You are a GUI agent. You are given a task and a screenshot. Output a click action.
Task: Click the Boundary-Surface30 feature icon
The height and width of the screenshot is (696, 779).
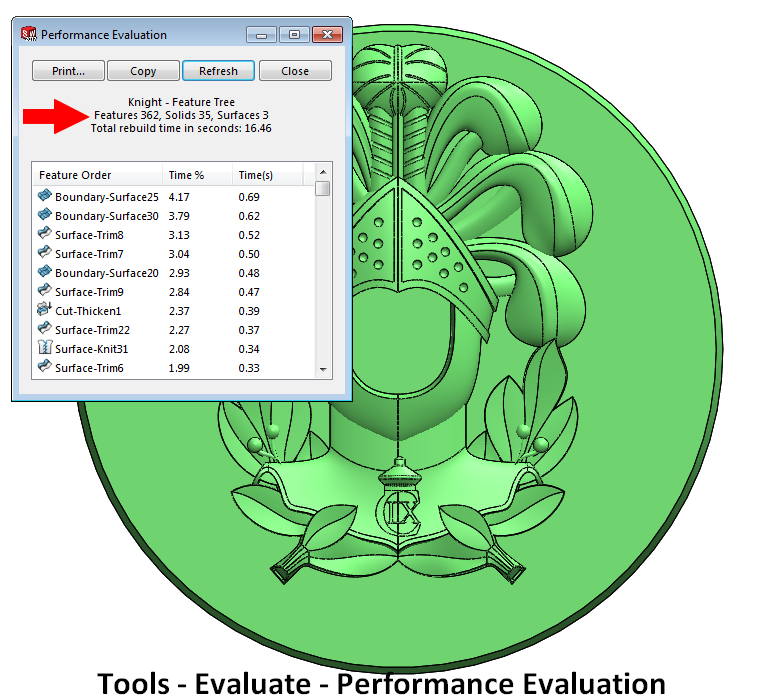pyautogui.click(x=45, y=215)
